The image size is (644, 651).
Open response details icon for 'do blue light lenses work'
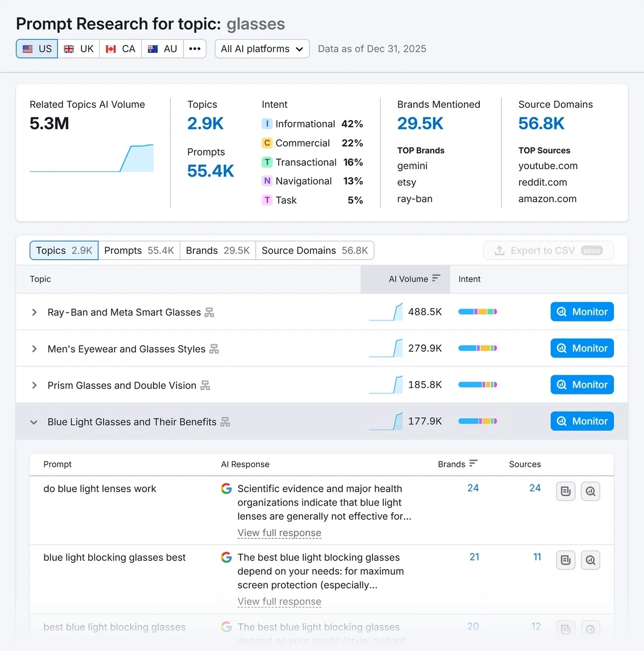tap(566, 491)
